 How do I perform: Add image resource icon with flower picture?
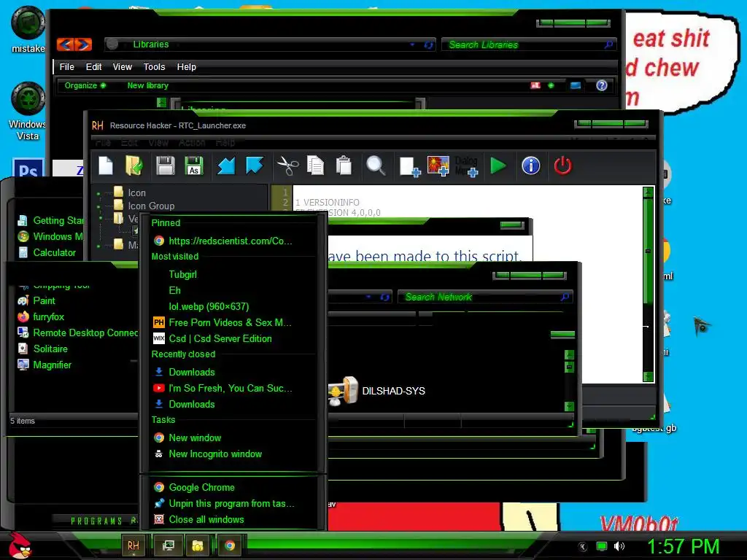[x=438, y=166]
